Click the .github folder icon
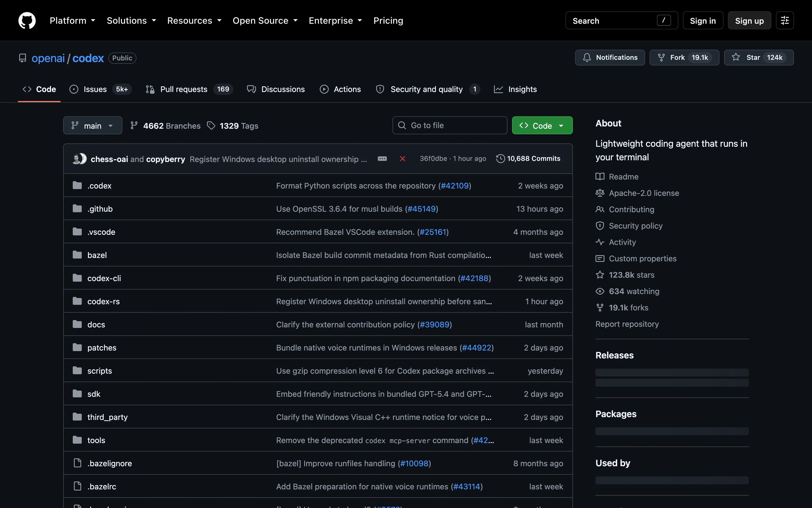 (x=77, y=209)
